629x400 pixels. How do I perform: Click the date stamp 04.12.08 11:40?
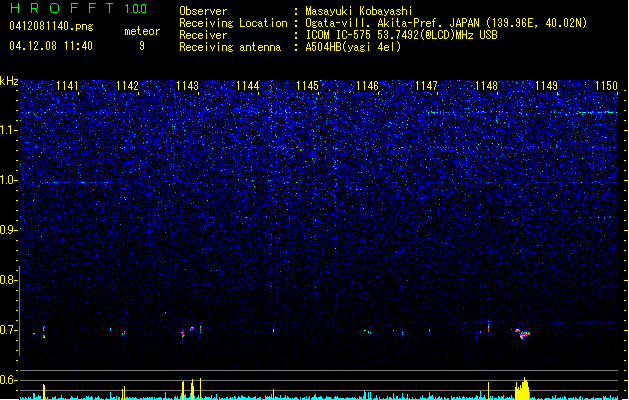pyautogui.click(x=51, y=46)
